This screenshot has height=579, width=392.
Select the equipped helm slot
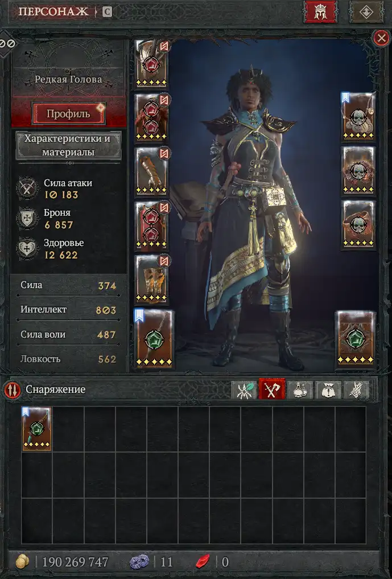pyautogui.click(x=151, y=64)
